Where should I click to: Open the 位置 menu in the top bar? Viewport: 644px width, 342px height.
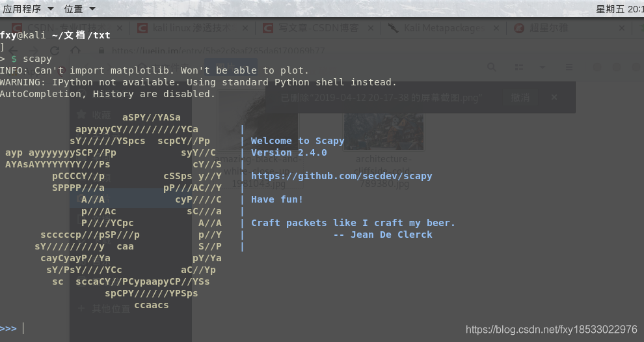(x=74, y=8)
